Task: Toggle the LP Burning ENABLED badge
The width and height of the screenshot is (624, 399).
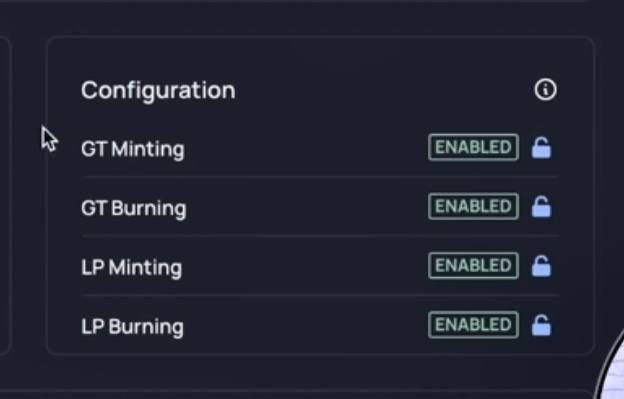Action: 473,325
